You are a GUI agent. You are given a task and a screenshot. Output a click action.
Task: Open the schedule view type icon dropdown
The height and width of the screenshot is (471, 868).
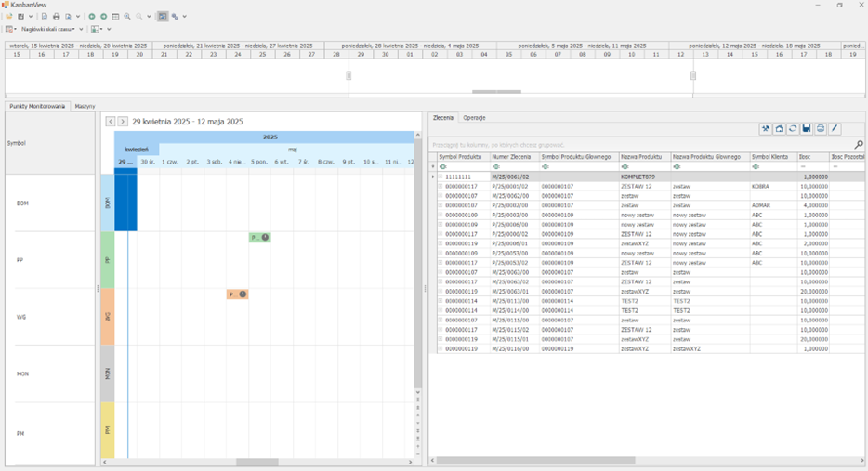[x=10, y=29]
